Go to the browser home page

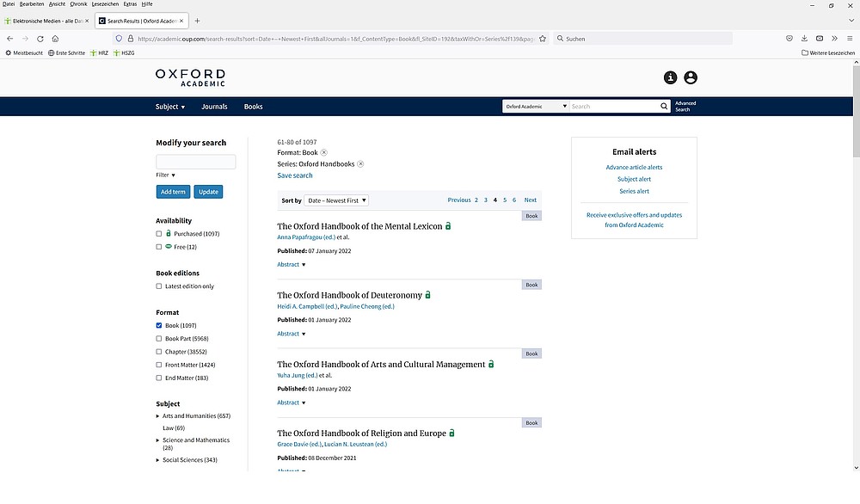point(55,39)
